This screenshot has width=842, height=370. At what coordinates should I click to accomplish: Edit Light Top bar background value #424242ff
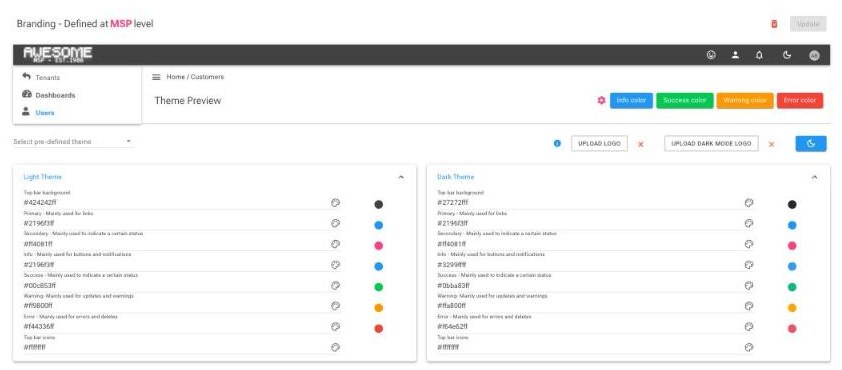coord(175,202)
